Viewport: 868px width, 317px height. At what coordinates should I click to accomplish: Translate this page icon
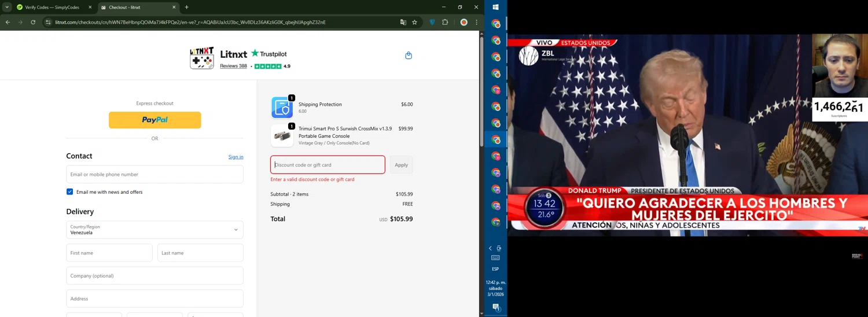click(403, 23)
